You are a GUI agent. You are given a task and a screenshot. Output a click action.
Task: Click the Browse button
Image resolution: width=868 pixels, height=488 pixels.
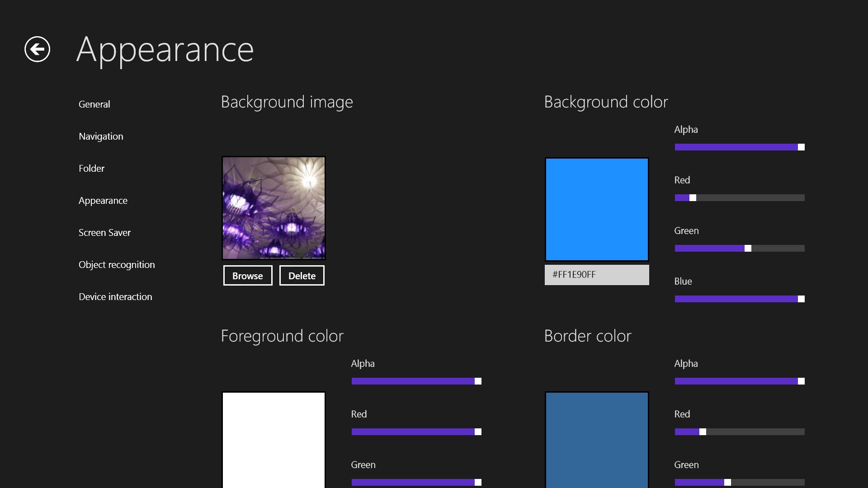pos(248,276)
